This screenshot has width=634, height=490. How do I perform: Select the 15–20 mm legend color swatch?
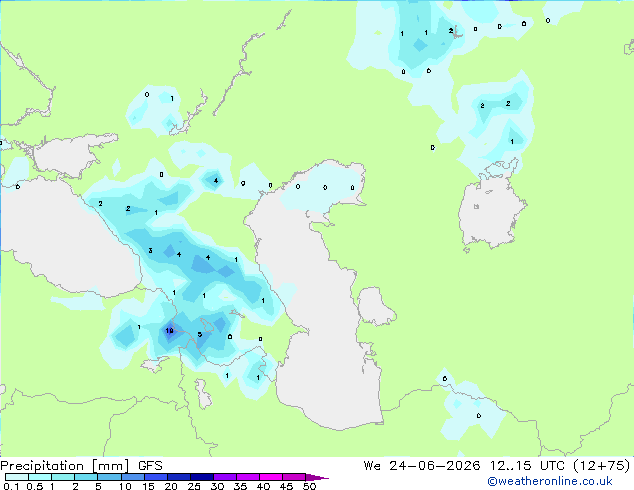coord(156,477)
